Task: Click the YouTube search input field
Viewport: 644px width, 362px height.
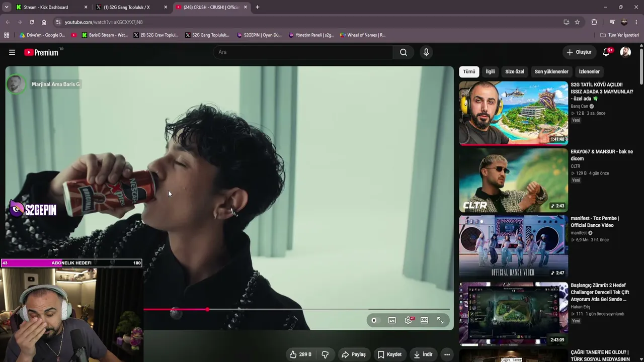Action: coord(303,52)
